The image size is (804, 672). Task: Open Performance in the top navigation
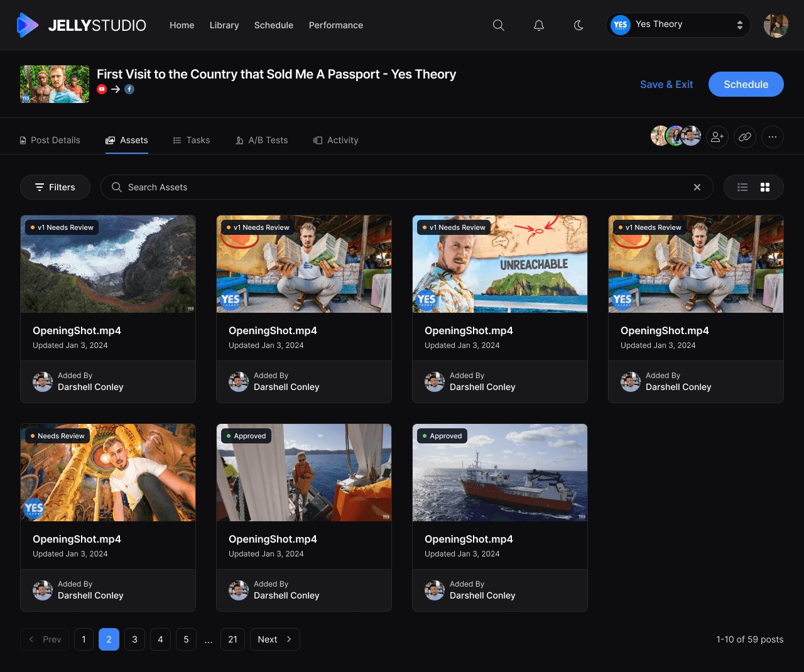pos(336,25)
